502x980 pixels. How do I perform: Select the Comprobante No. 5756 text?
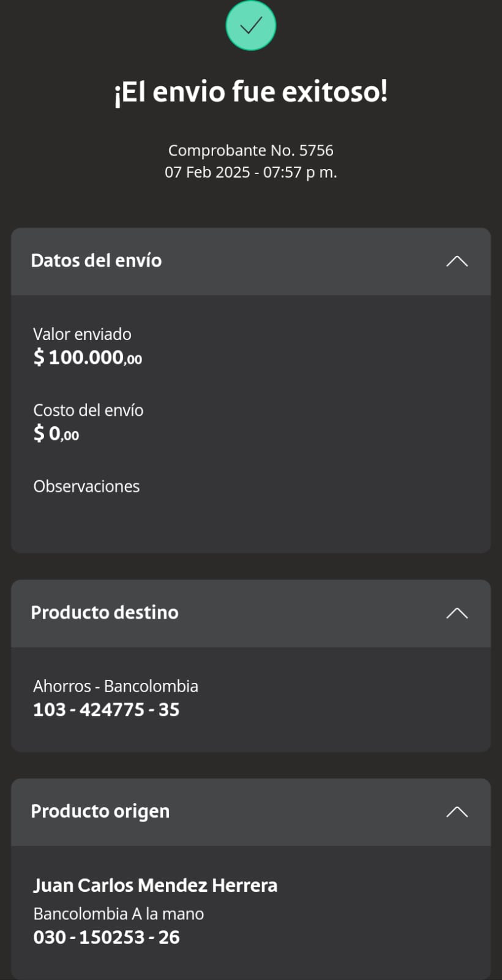coord(251,150)
